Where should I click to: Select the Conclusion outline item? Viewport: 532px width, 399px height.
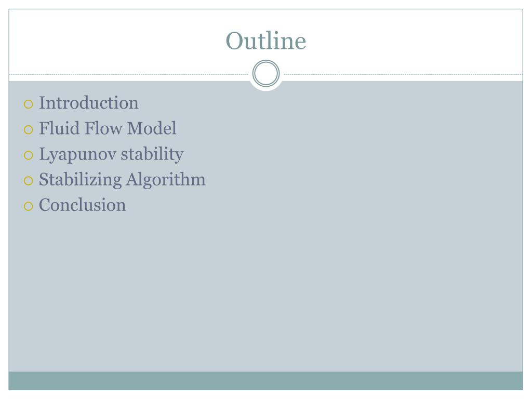click(x=83, y=205)
